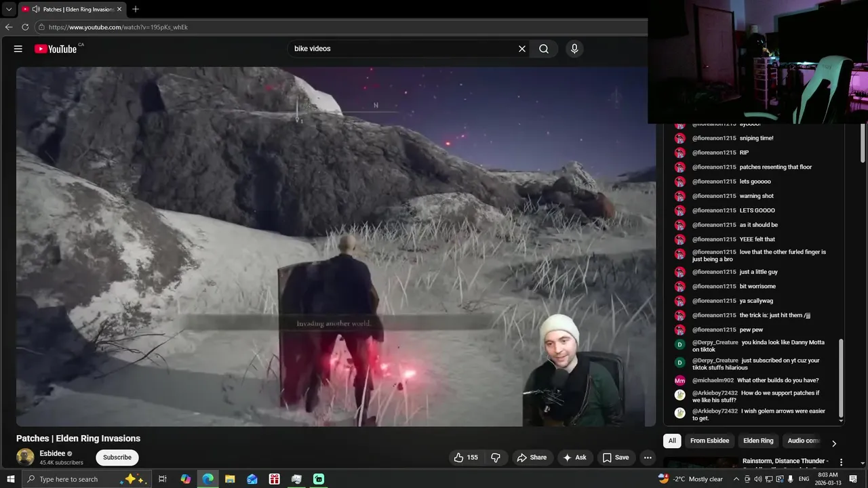Click the magnifier search button
868x488 pixels.
544,49
